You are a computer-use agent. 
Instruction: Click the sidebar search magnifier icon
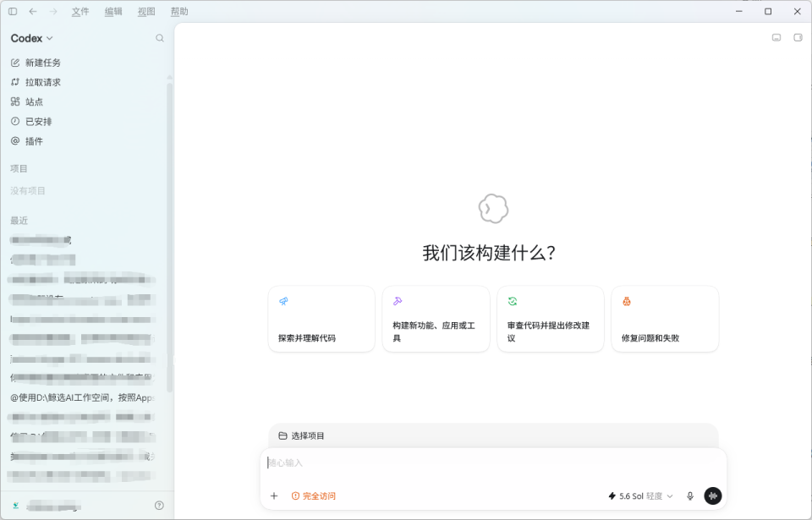(x=160, y=38)
